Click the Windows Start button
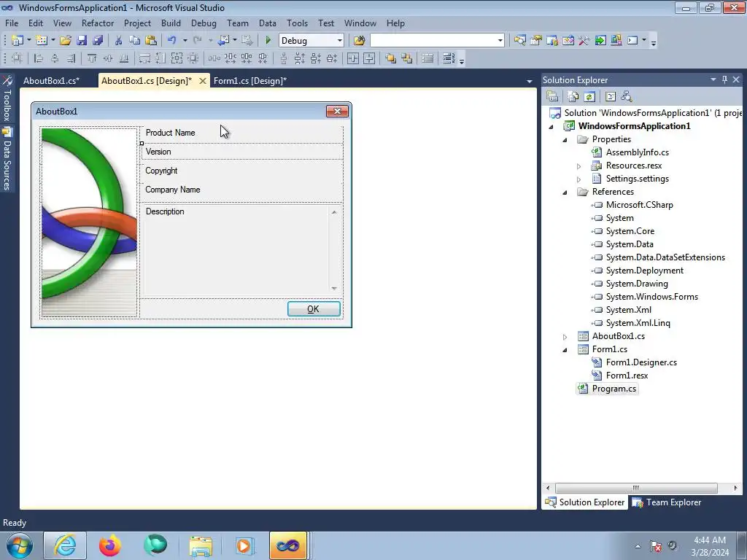Viewport: 747px width, 560px height. point(20,545)
